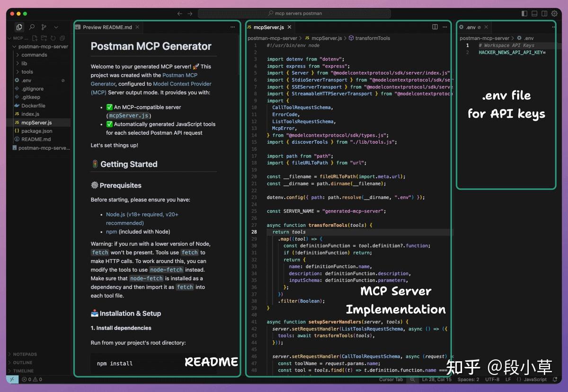Image resolution: width=568 pixels, height=392 pixels.
Task: Toggle the primary side bar layout button
Action: 524,14
